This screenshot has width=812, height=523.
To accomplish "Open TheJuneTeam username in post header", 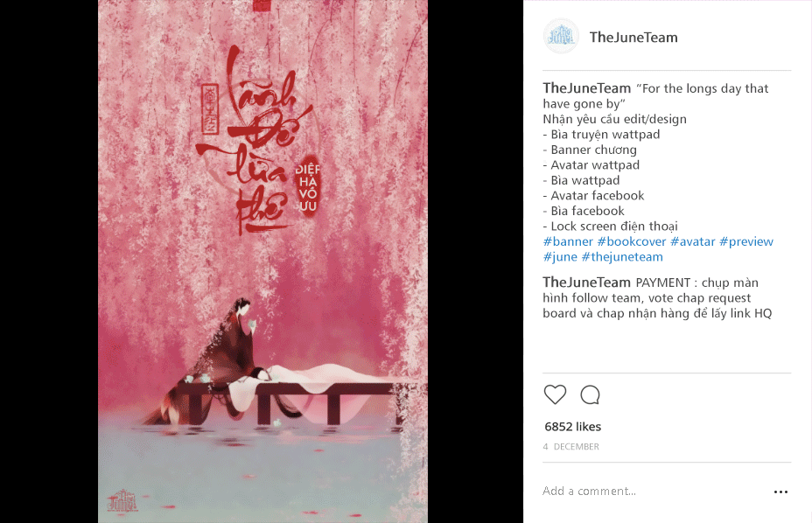I will tap(633, 38).
